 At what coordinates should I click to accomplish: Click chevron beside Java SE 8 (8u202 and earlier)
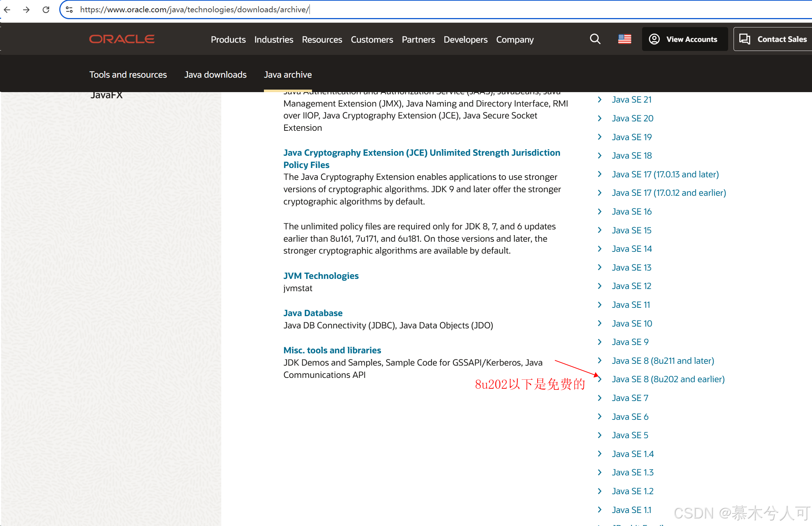[600, 379]
